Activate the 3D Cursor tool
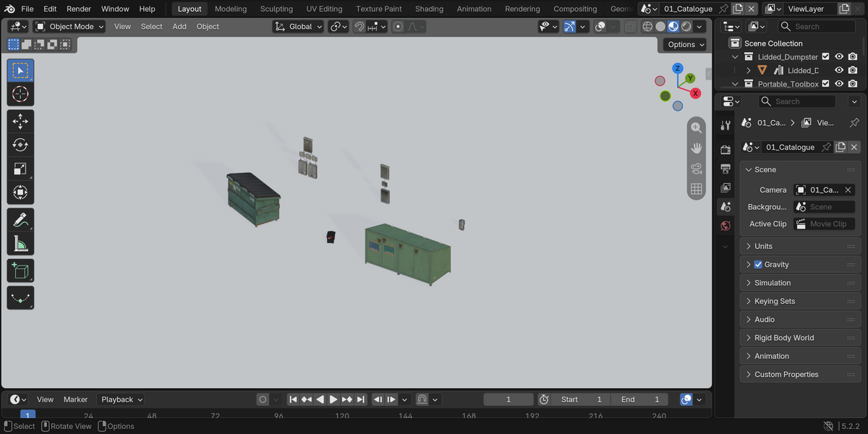Image resolution: width=868 pixels, height=434 pixels. pos(20,94)
